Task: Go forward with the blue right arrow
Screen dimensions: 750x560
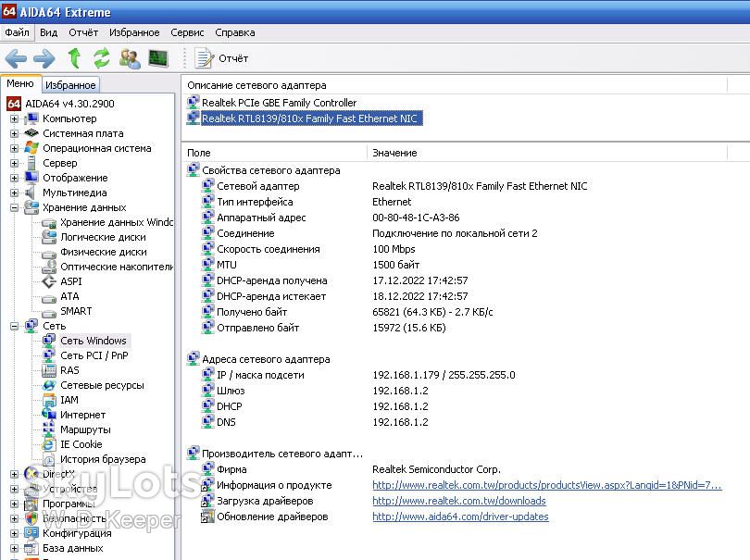Action: 44,58
